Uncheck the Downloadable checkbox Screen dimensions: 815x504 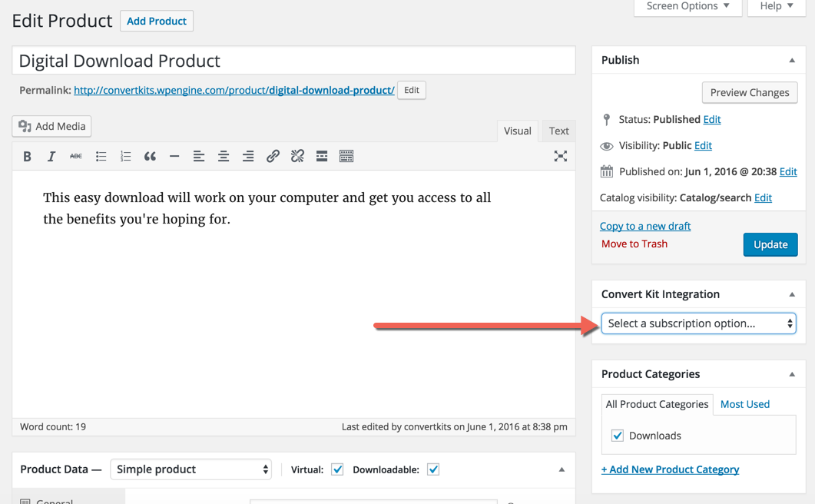tap(433, 469)
